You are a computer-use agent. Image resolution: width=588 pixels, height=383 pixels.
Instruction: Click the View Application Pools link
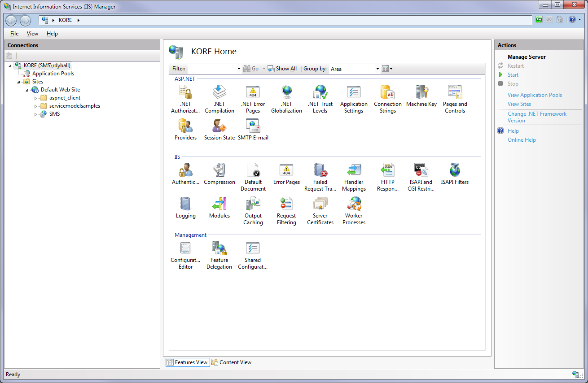tap(535, 95)
